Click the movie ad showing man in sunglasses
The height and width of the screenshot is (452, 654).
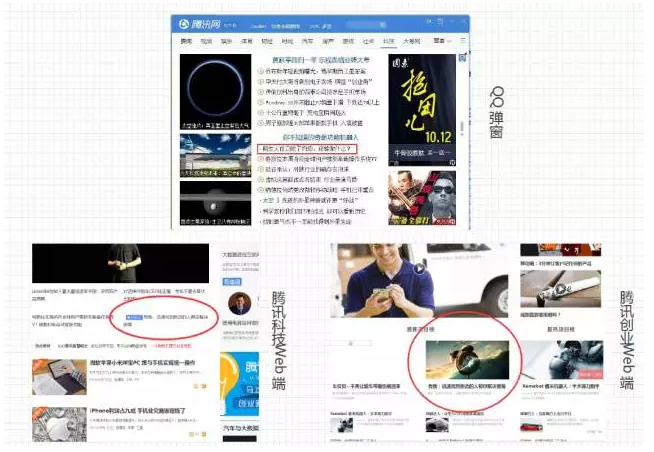coord(422,198)
